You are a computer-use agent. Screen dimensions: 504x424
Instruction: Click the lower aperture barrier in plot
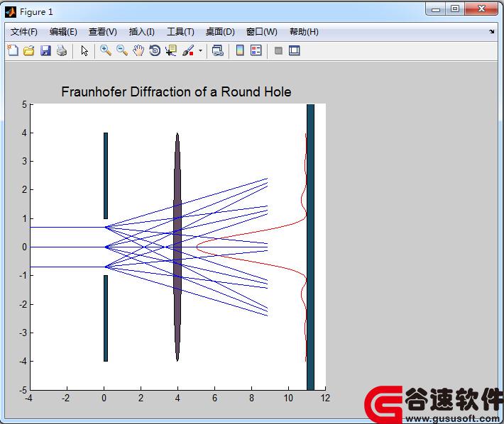[106, 318]
